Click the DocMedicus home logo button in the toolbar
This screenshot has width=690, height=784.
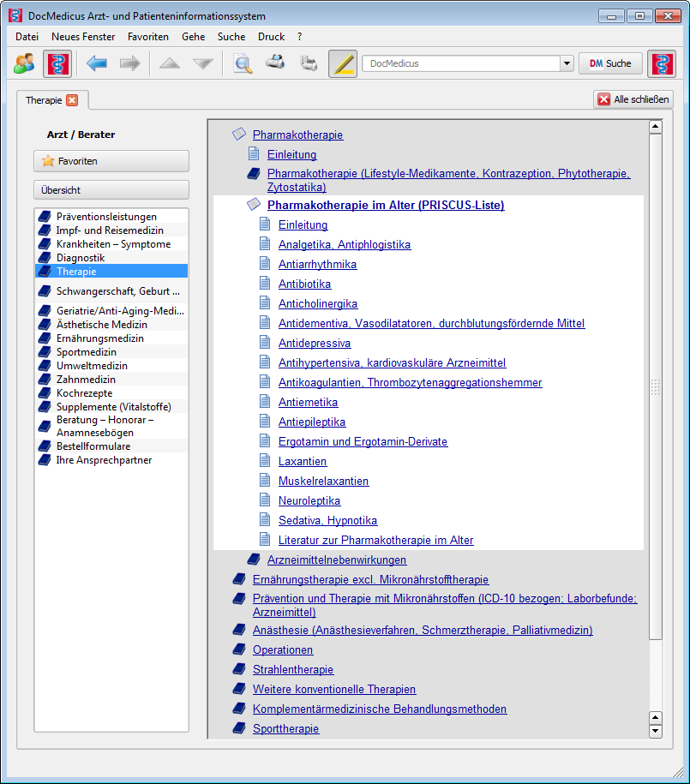click(x=57, y=63)
